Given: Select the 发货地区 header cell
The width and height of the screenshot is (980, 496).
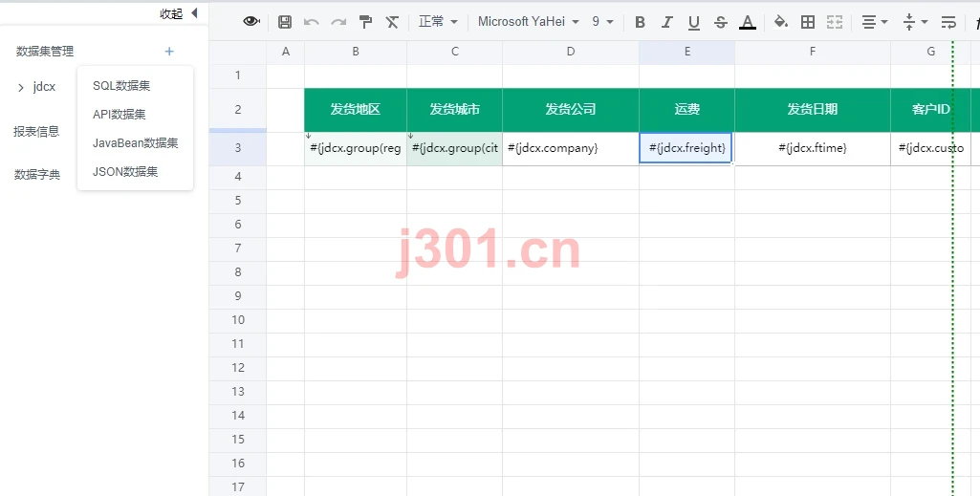Looking at the screenshot, I should click(x=356, y=109).
